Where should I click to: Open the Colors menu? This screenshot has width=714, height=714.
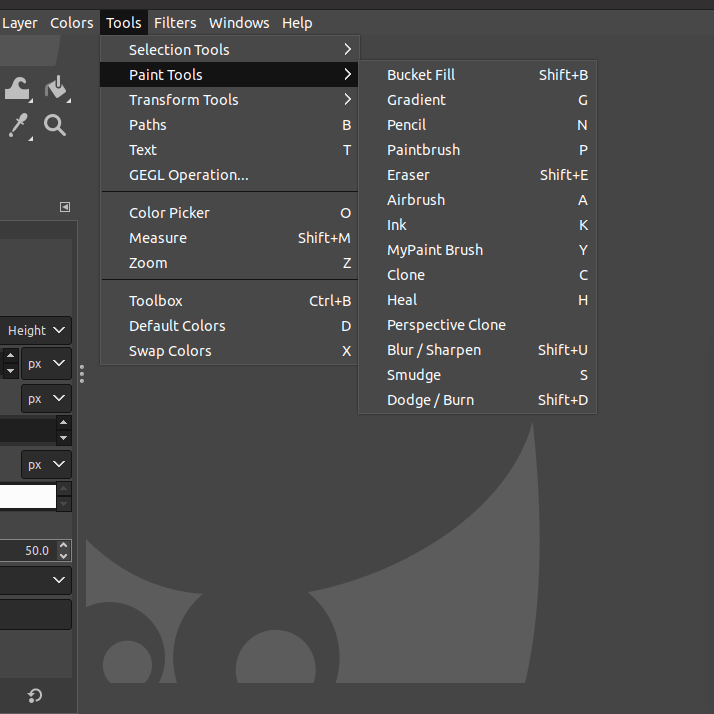coord(71,23)
